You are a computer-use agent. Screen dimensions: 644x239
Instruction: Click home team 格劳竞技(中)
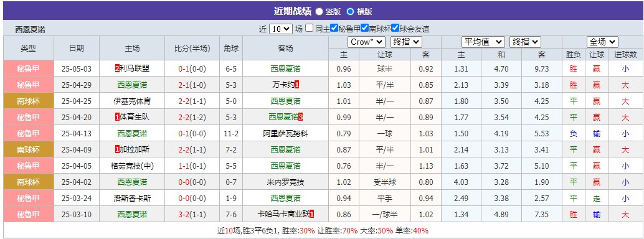pos(132,166)
